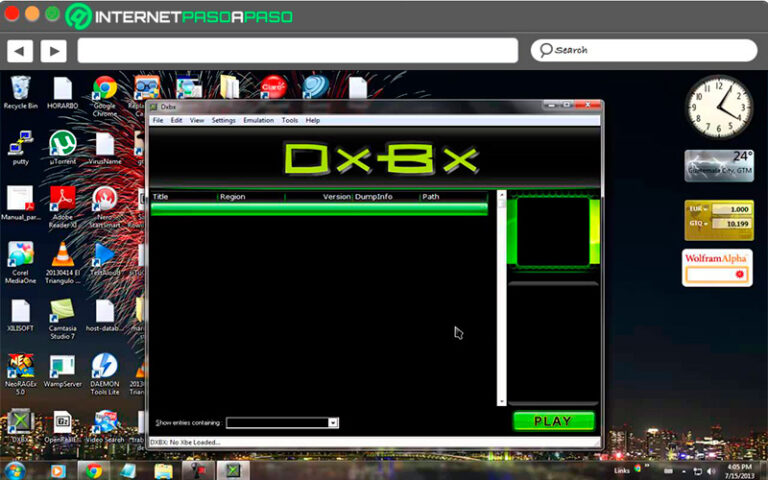The image size is (768, 480).
Task: Launch DAEMON Tools Lite shortcut
Action: (x=104, y=366)
